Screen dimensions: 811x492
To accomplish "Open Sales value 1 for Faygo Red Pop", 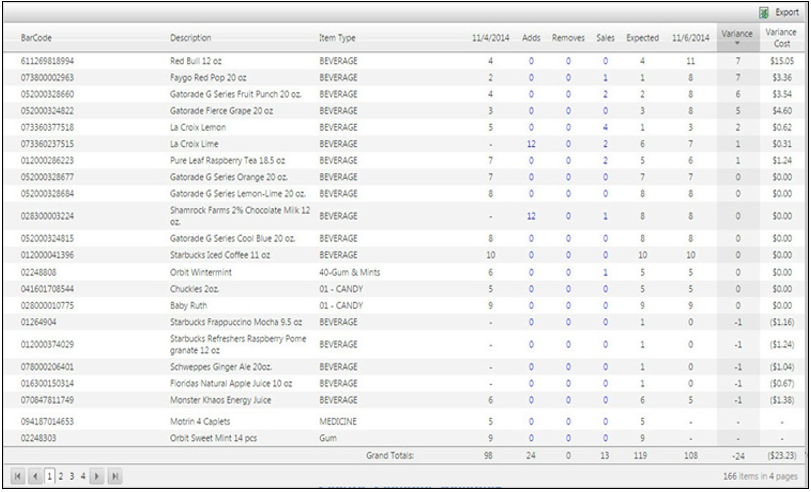I will coord(605,78).
